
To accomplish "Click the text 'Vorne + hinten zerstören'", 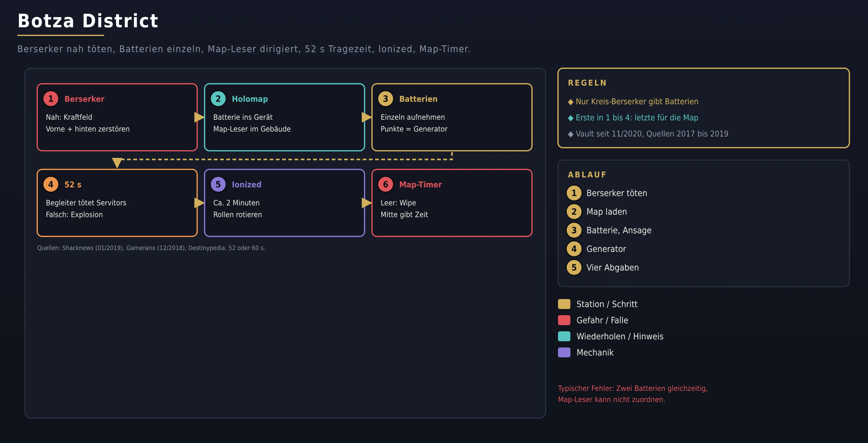I will [x=88, y=129].
